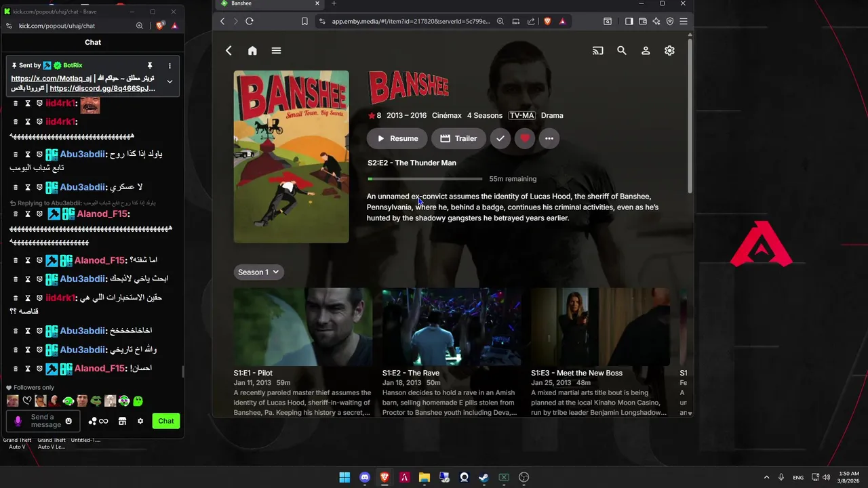Open the S1:E3 - Meet the New Boss thumbnail
The image size is (868, 488).
click(600, 327)
